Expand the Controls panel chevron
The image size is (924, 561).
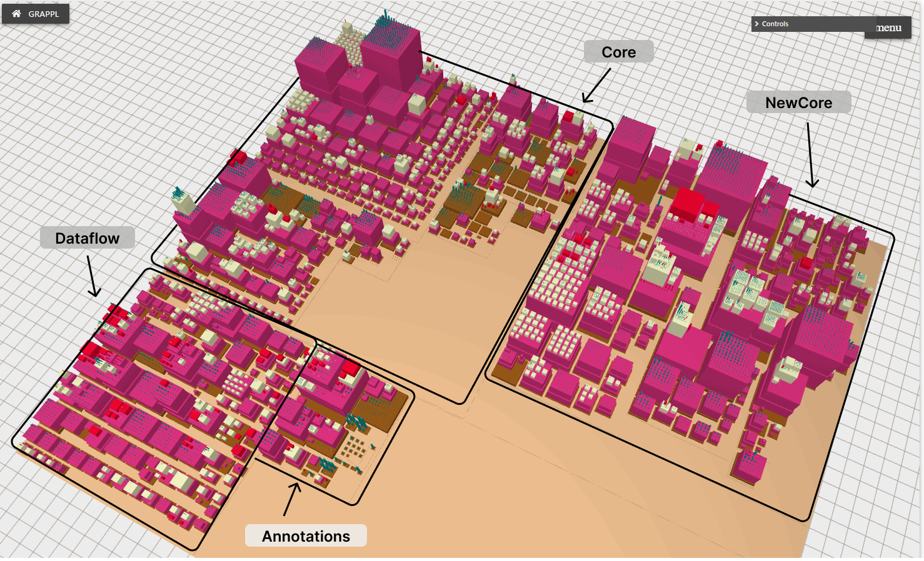coord(756,24)
